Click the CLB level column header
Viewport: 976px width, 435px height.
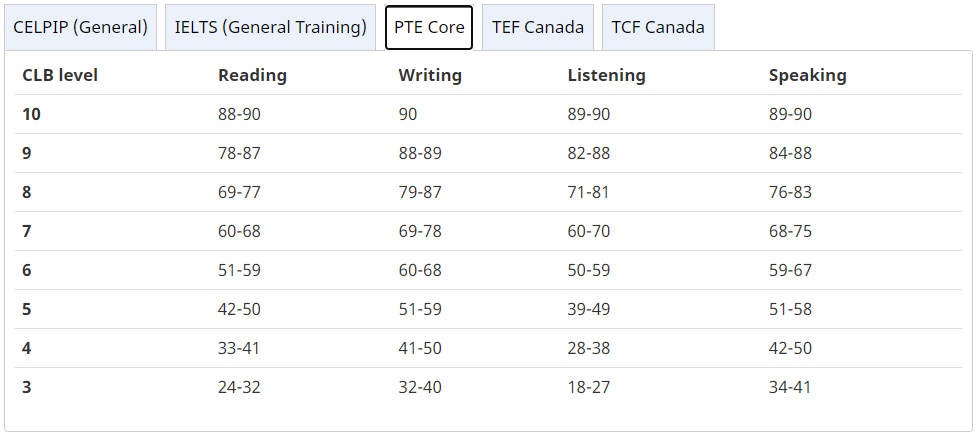(x=60, y=75)
